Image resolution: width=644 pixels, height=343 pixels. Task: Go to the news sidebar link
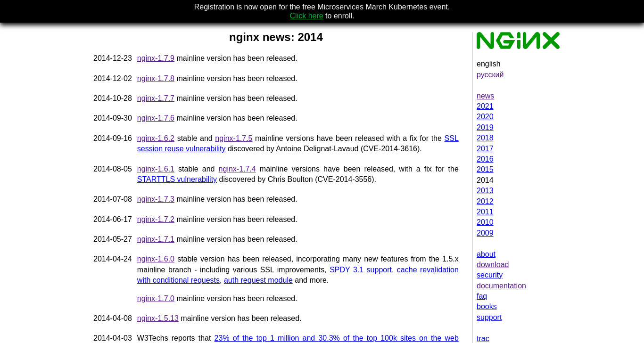(485, 96)
